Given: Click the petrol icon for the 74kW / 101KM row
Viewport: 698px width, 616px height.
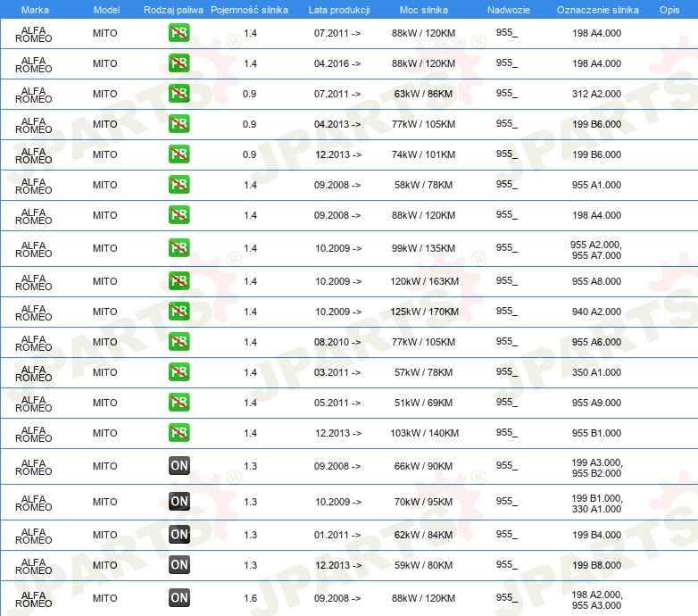Looking at the screenshot, I should coord(179,154).
